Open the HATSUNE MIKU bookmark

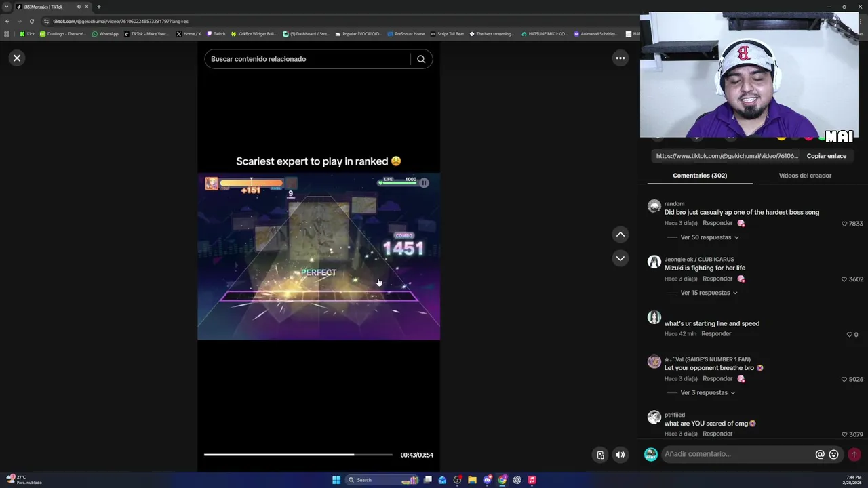click(x=545, y=34)
